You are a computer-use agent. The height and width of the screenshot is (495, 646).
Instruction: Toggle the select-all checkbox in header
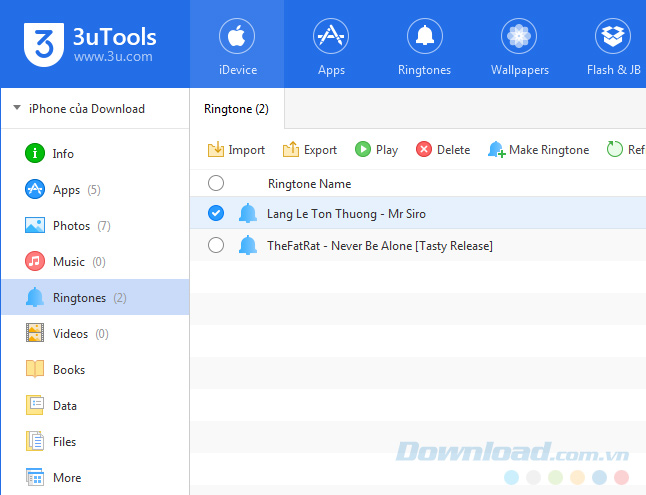[x=216, y=183]
